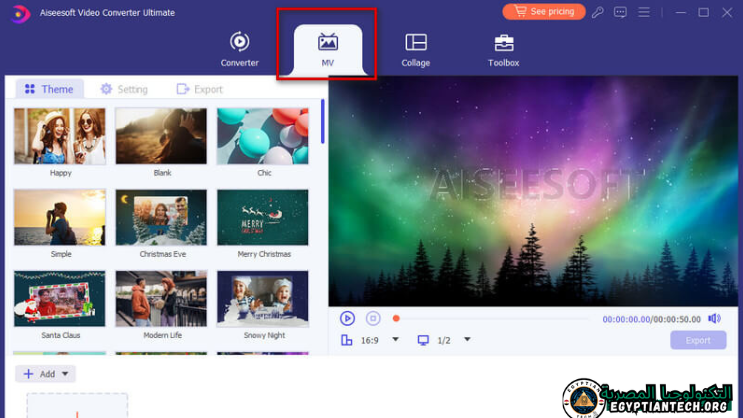Play the MV preview
Viewport: 743px width, 418px height.
347,318
